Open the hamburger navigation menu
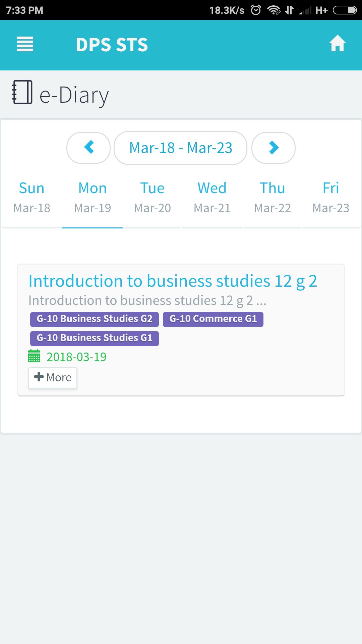 tap(25, 44)
